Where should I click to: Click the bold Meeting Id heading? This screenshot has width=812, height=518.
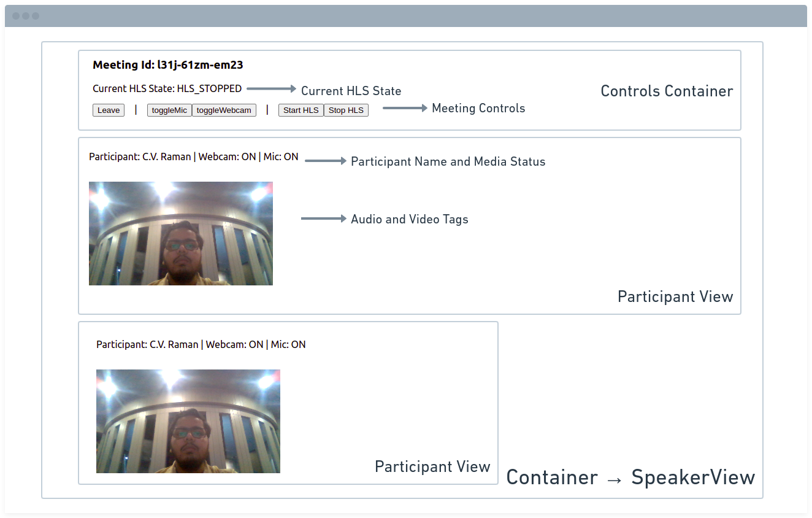(x=168, y=65)
